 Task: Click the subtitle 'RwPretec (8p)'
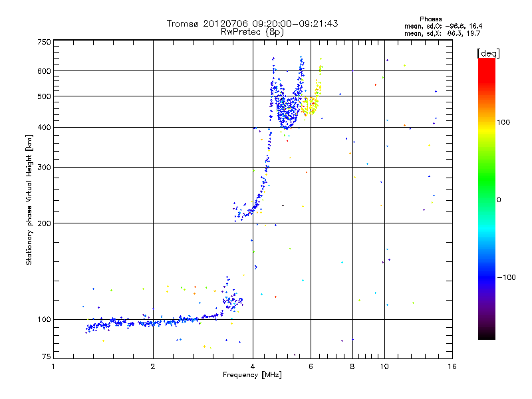(x=252, y=32)
